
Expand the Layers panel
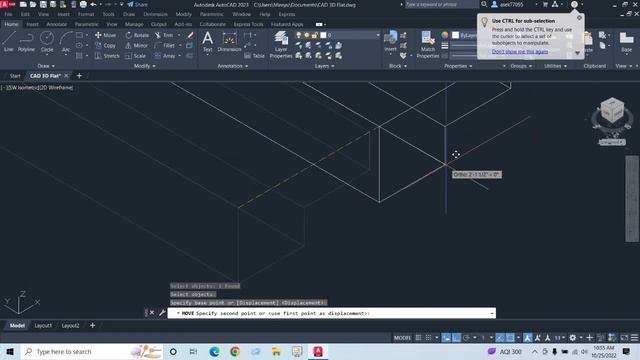click(x=325, y=66)
